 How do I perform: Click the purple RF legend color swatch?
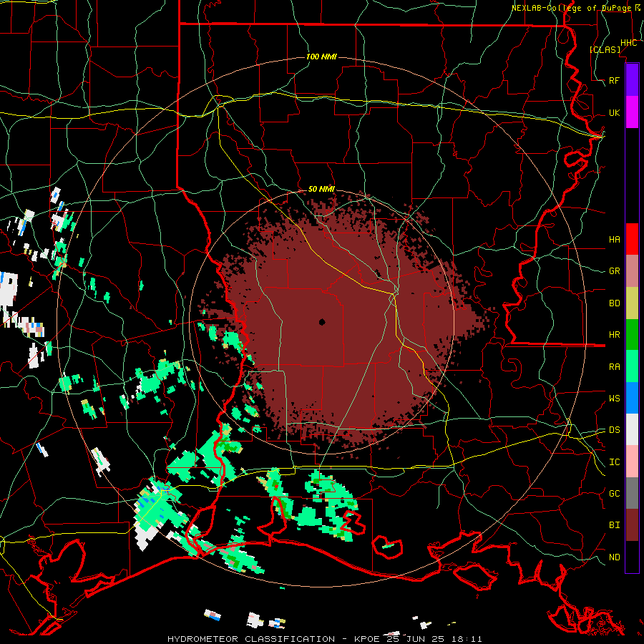click(x=632, y=80)
